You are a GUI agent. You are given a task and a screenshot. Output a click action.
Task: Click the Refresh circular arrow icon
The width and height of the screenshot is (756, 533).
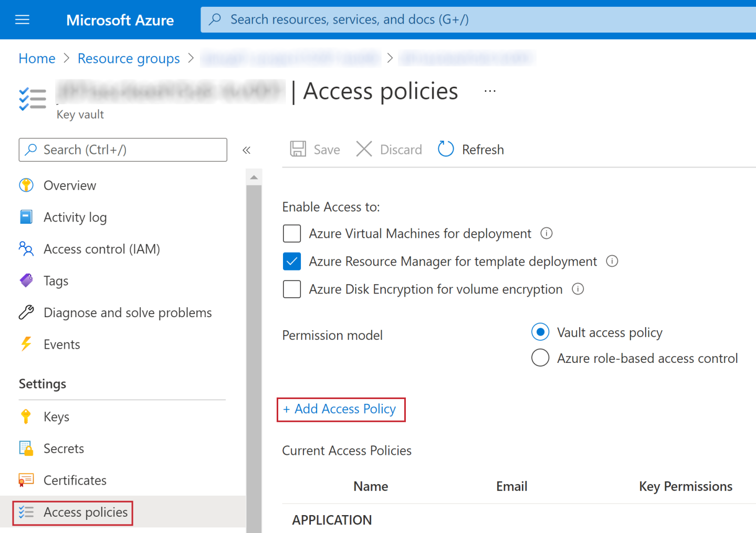click(446, 149)
